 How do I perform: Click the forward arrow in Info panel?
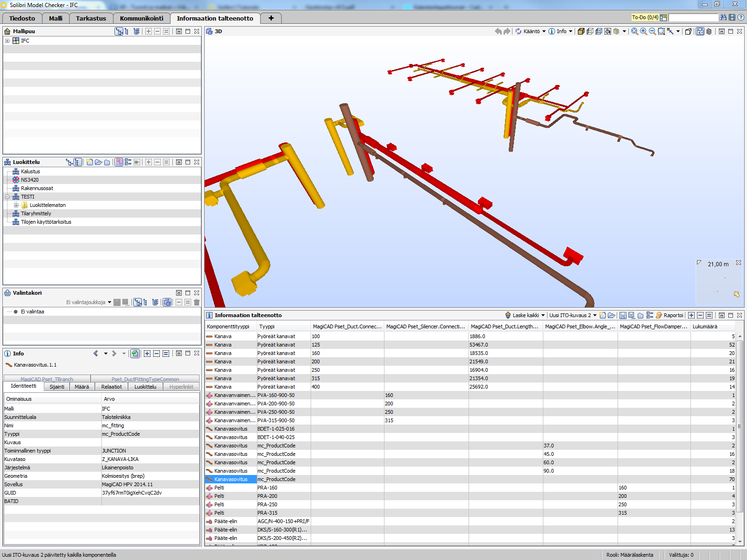[x=114, y=354]
